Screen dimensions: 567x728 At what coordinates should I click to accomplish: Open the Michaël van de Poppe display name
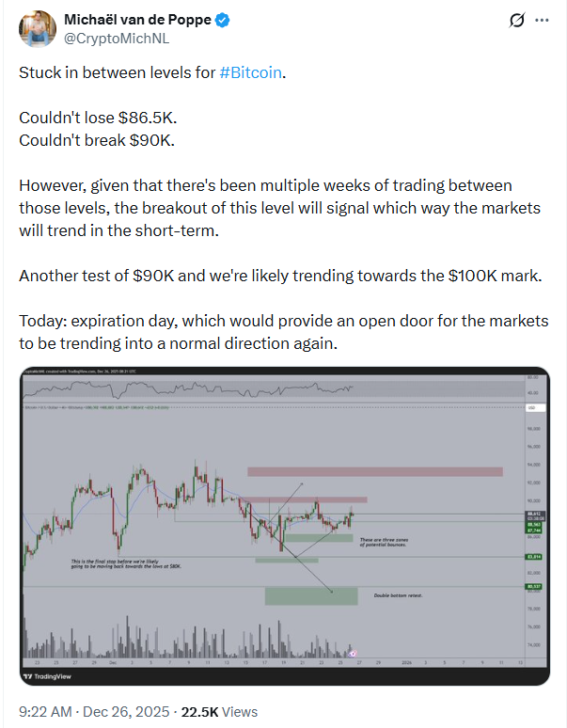(x=141, y=20)
